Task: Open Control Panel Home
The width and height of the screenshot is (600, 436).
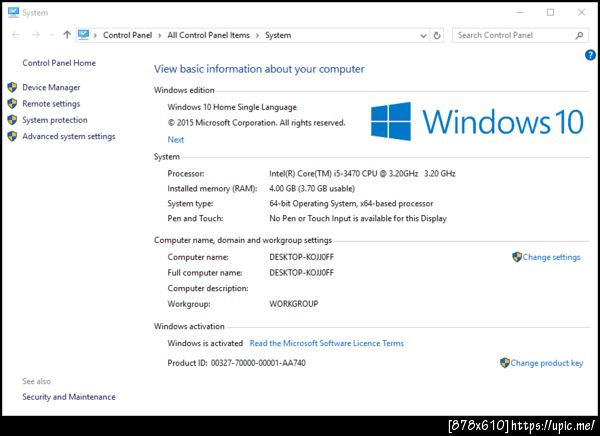Action: [59, 63]
